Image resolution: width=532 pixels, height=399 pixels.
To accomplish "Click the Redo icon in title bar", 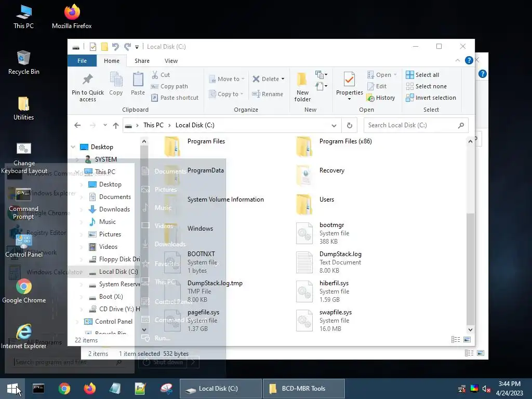I will pyautogui.click(x=127, y=46).
